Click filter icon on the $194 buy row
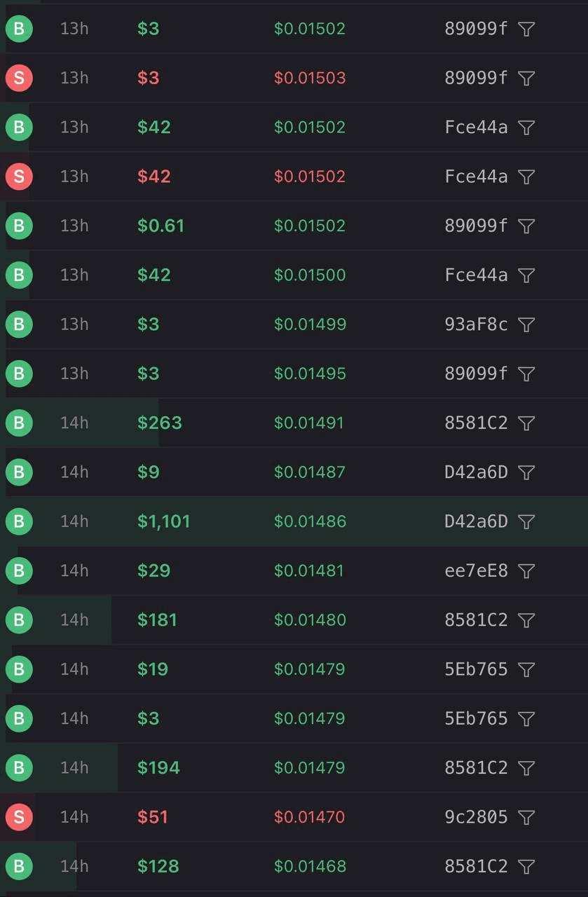The width and height of the screenshot is (588, 897). (x=526, y=768)
